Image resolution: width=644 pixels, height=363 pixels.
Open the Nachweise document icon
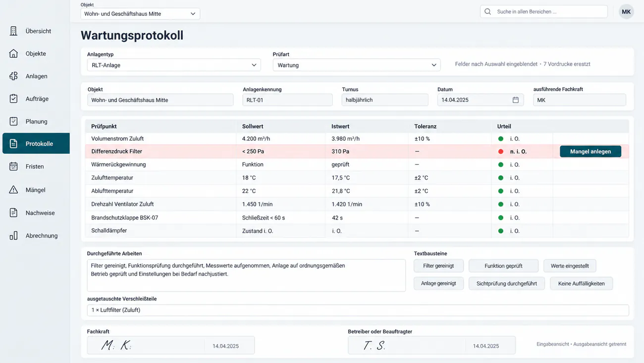13,213
